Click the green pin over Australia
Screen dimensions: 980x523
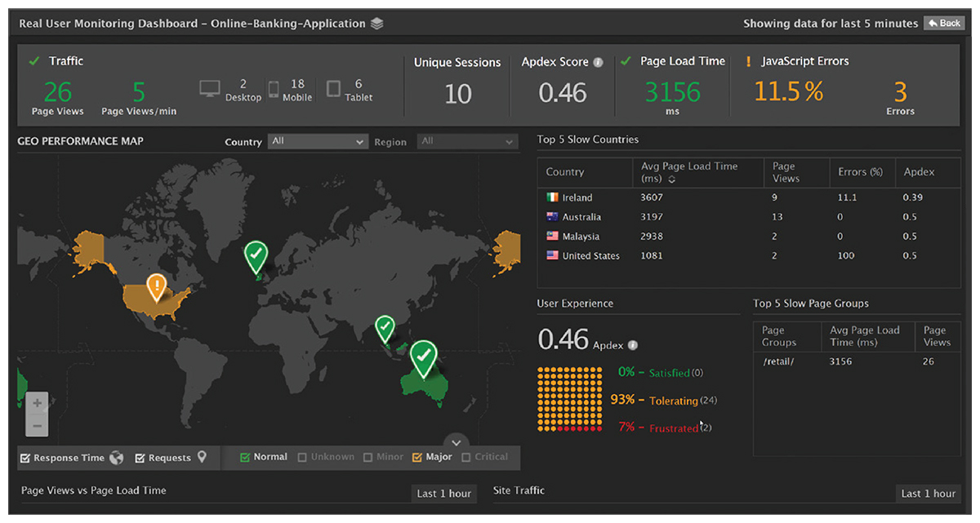tap(423, 355)
